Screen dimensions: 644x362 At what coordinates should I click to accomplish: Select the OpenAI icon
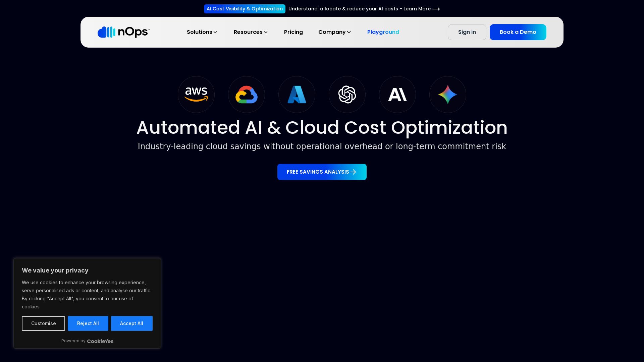[347, 95]
